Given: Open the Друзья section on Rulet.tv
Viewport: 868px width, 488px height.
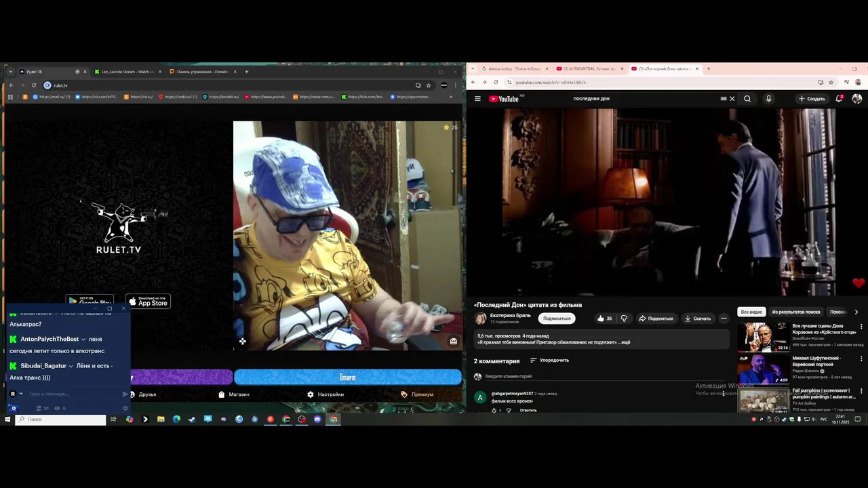Looking at the screenshot, I should 143,394.
